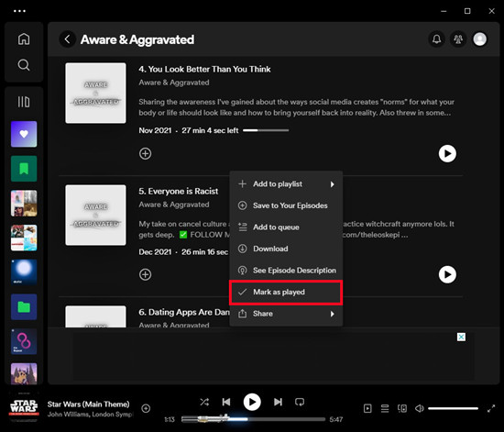Viewport: 504px width, 432px height.
Task: Open Your Episodes green bookmark tile
Action: 24,169
